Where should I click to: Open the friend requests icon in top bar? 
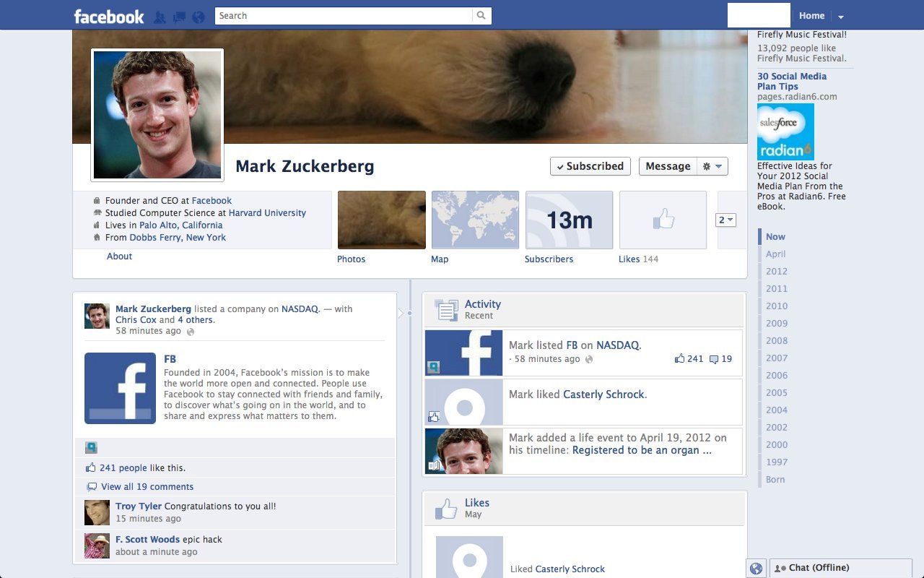(160, 16)
